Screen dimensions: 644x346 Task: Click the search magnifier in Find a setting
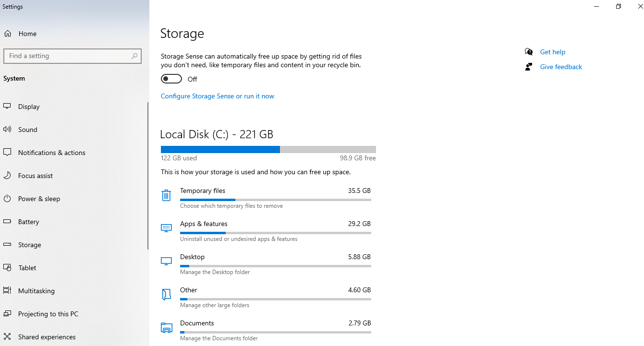pyautogui.click(x=135, y=56)
